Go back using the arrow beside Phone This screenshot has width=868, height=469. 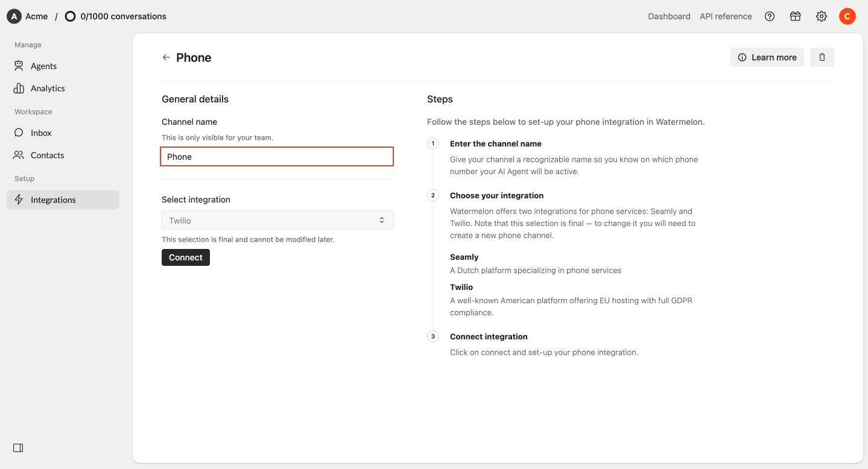click(x=166, y=57)
